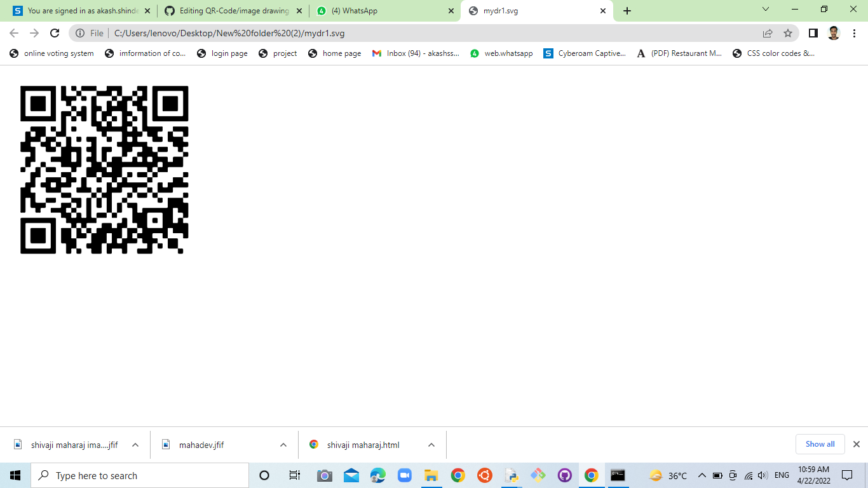
Task: Open the Cyberoam Captive bookmark
Action: click(585, 53)
